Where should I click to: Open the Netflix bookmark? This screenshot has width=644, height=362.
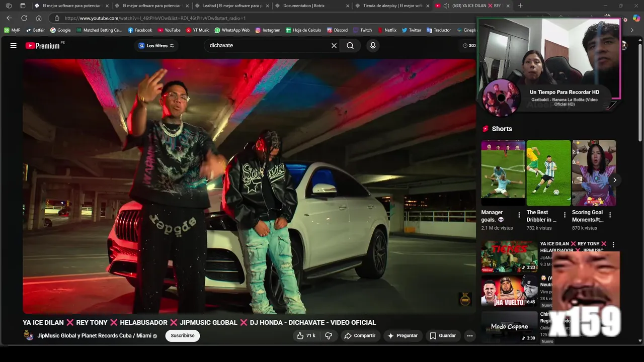[x=386, y=30]
